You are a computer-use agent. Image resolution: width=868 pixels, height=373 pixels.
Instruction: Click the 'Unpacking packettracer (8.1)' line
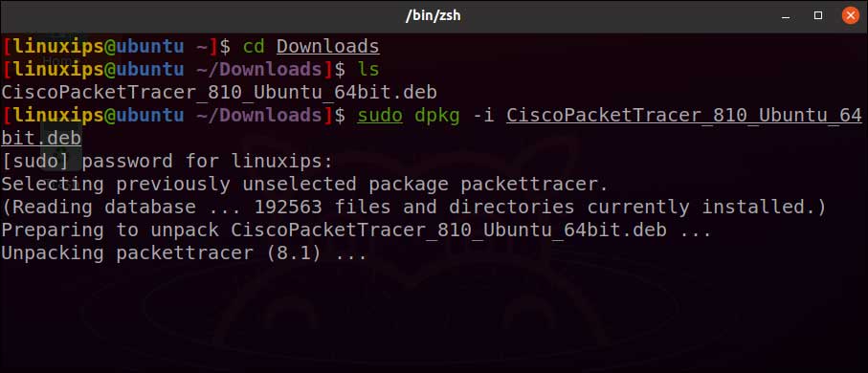pyautogui.click(x=185, y=252)
